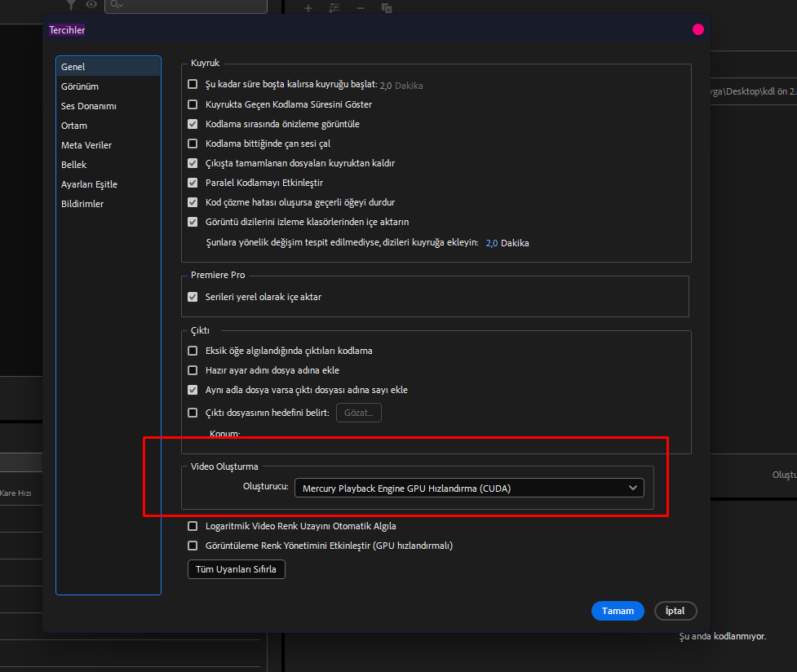This screenshot has height=672, width=797.
Task: Open the Bellek preferences category
Action: [108, 165]
